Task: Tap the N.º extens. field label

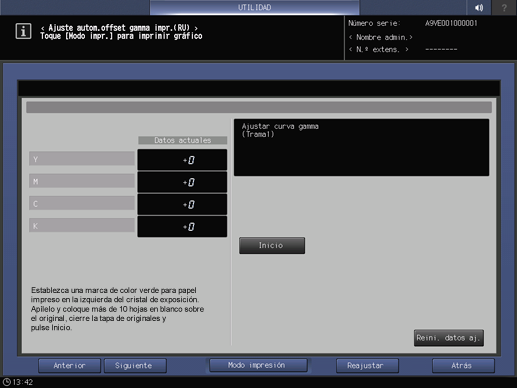Action: [x=378, y=50]
